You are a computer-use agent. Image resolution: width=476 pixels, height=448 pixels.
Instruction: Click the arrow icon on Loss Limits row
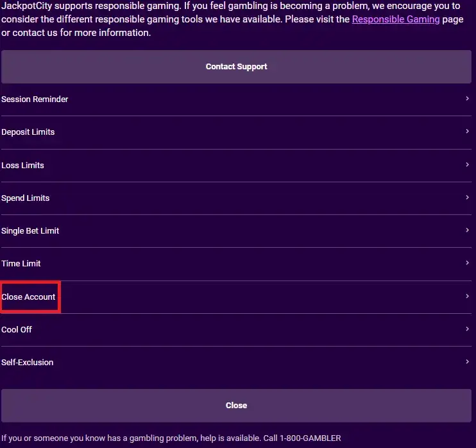tap(468, 165)
